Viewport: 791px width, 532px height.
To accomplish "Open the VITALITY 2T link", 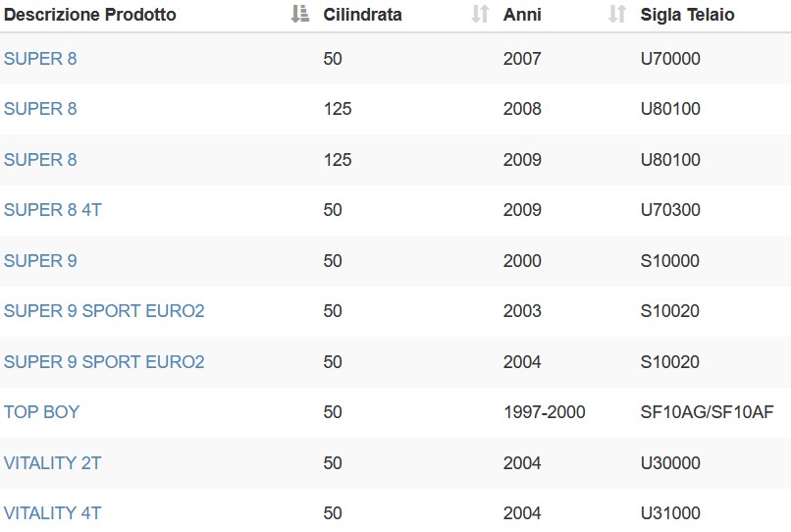I will [x=52, y=463].
